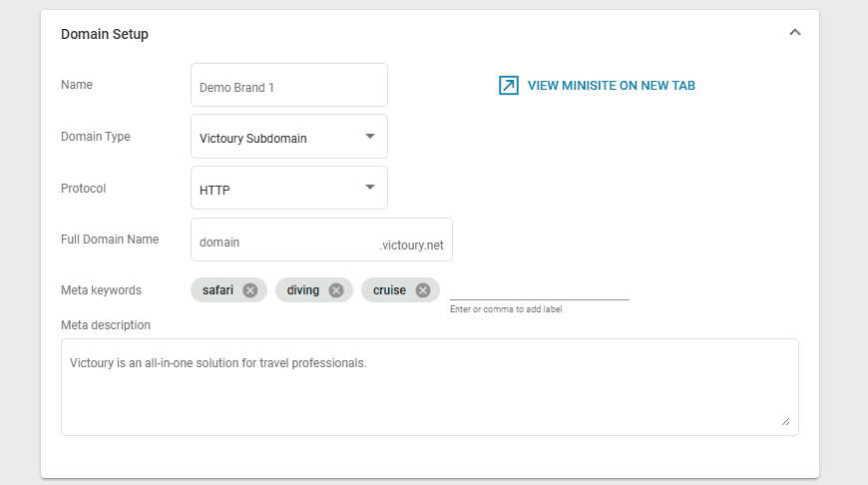Click the open-in-new-tab arrow icon
Viewport: 868px width, 485px height.
click(x=509, y=86)
